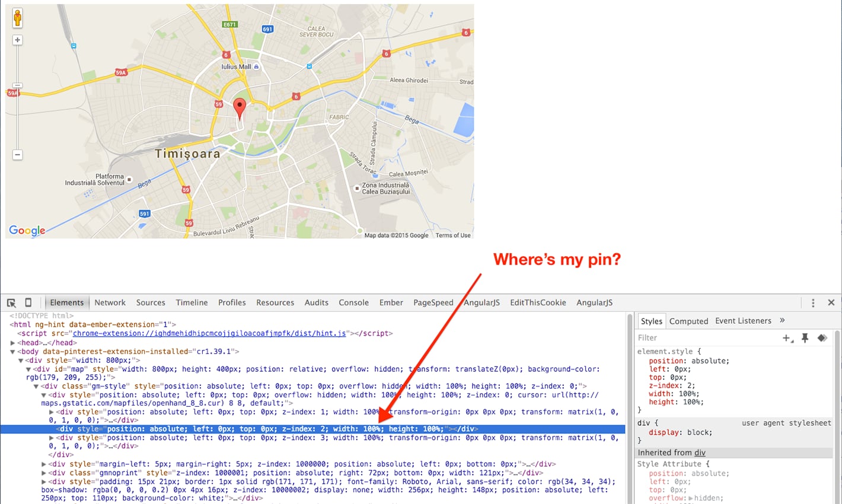Screen dimensions: 842x504
Task: Open the Terms of Use link
Action: [x=453, y=235]
